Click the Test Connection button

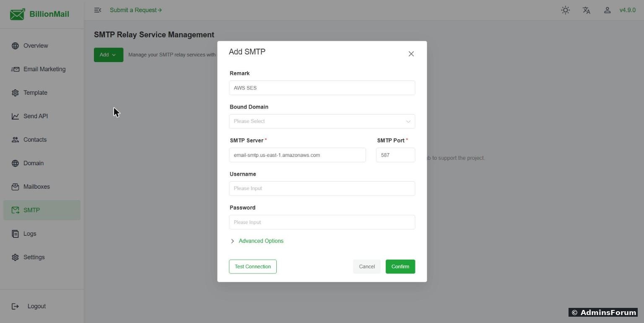pos(253,267)
